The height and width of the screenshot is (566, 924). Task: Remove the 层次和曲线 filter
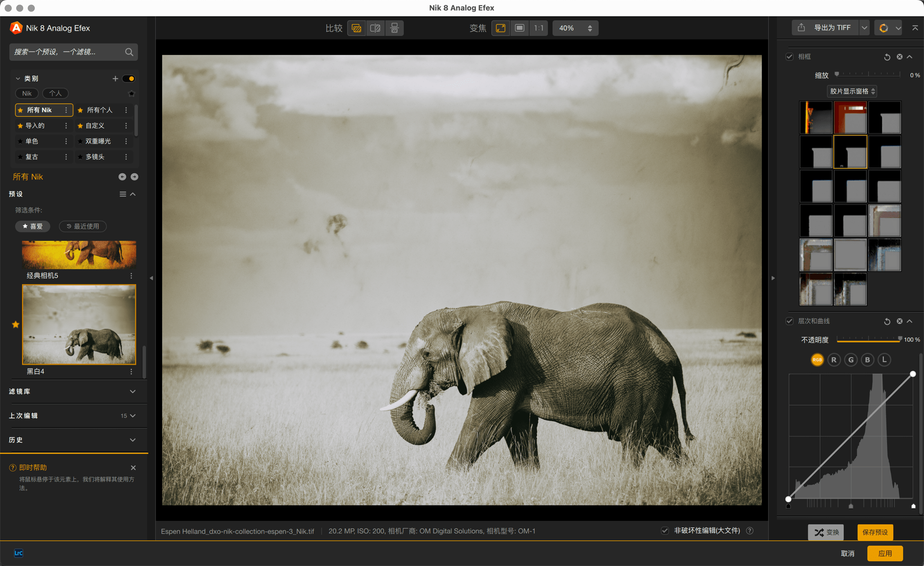[x=899, y=322]
